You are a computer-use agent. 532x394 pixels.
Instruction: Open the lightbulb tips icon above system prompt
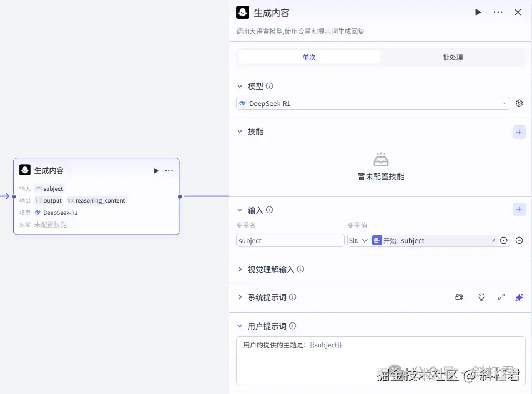pos(481,297)
